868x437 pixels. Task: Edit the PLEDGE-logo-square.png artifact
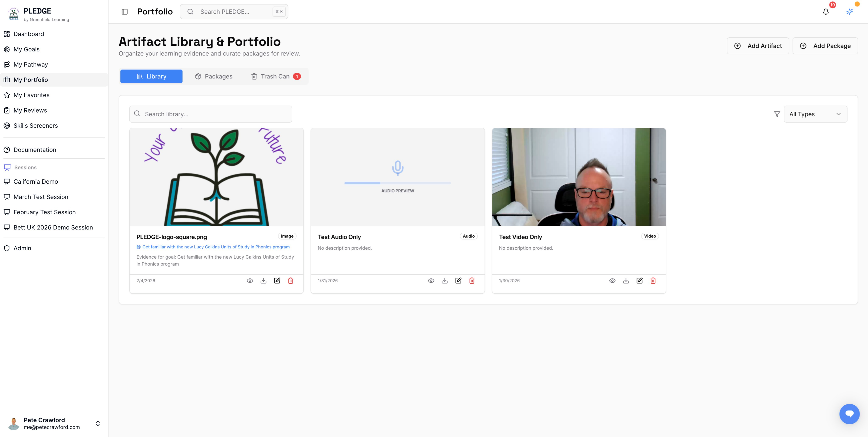[277, 280]
